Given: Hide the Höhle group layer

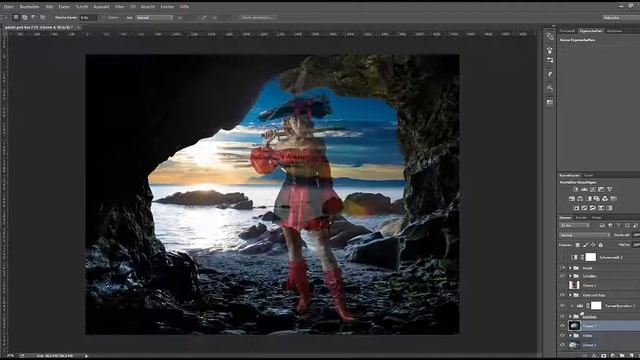Looking at the screenshot, I should pyautogui.click(x=562, y=336).
